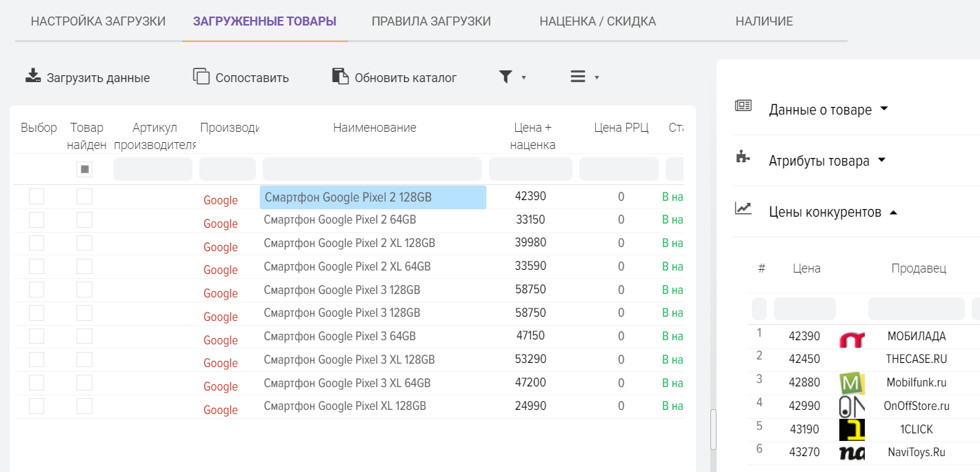This screenshot has width=980, height=472.
Task: Open the funnel filter icon
Action: (506, 77)
